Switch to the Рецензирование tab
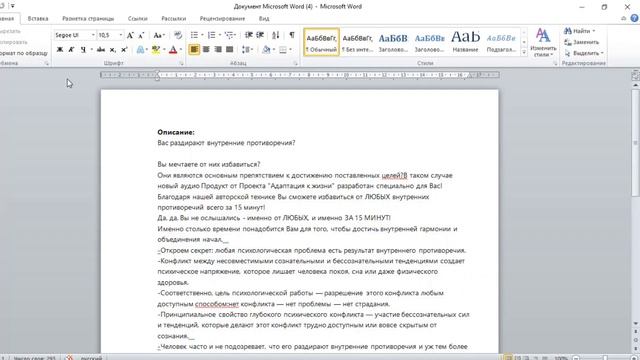 click(222, 18)
